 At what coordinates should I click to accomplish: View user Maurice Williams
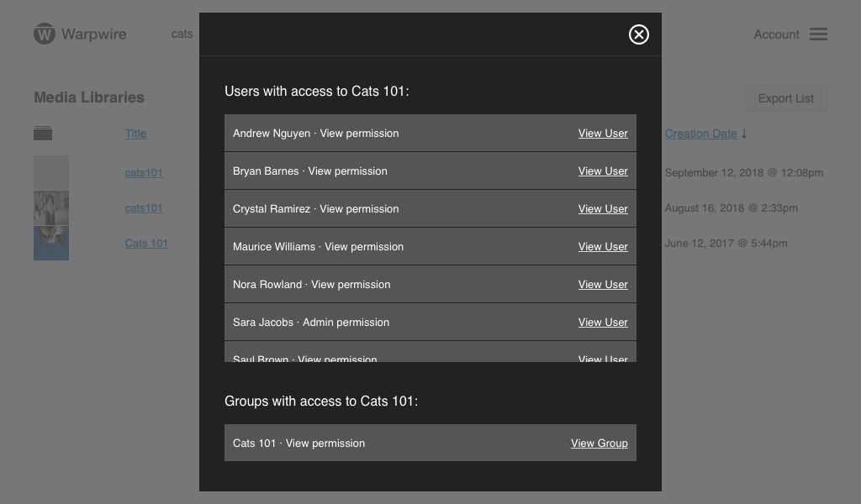pos(603,247)
